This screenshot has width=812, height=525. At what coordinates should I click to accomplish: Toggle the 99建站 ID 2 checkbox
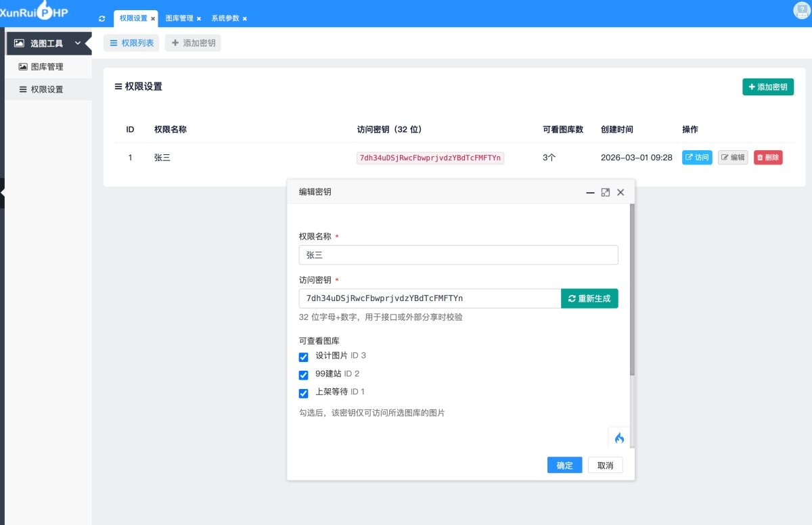click(x=304, y=375)
